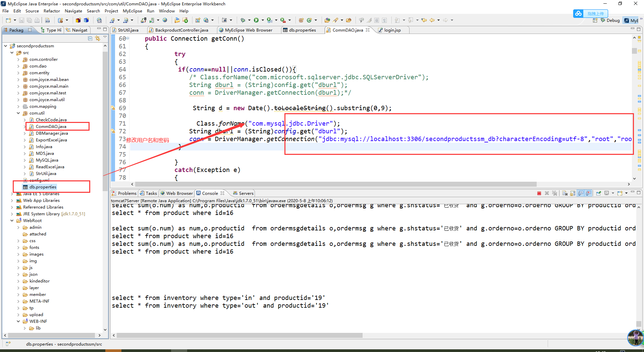The width and height of the screenshot is (644, 352).
Task: Click the Open Perspective icon
Action: 595,20
